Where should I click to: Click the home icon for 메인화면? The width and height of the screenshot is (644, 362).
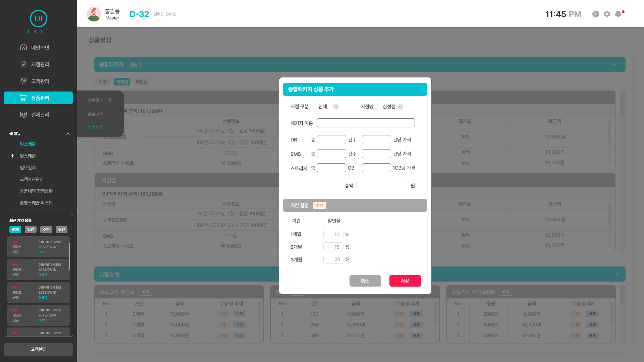[23, 47]
